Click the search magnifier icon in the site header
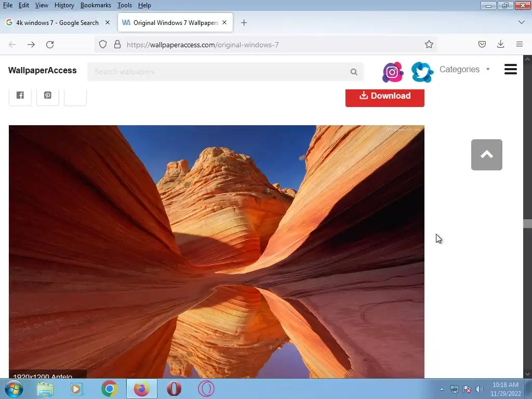Image resolution: width=532 pixels, height=399 pixels. 354,72
